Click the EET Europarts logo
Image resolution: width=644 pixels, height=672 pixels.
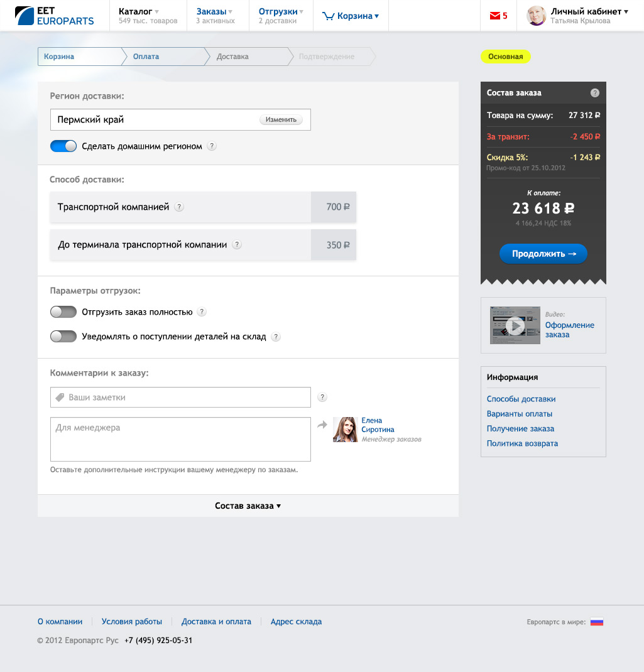[55, 16]
